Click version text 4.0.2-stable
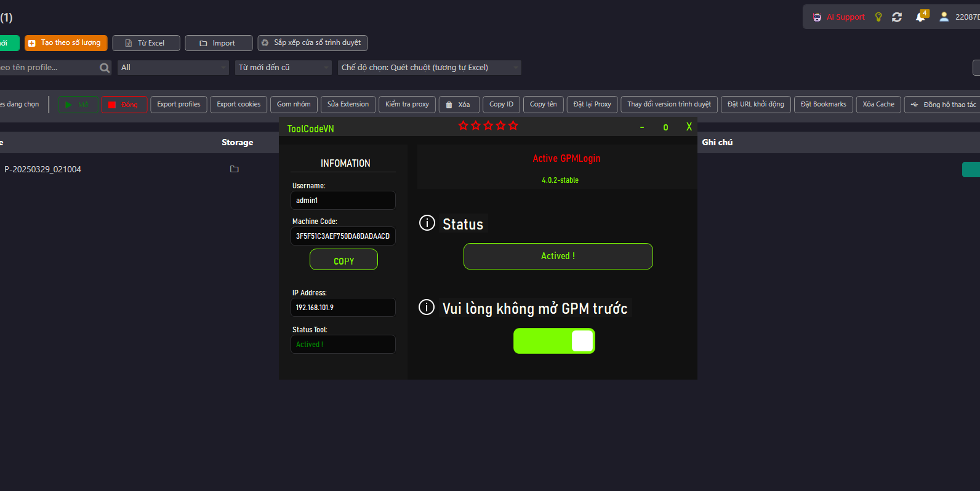 pyautogui.click(x=560, y=180)
